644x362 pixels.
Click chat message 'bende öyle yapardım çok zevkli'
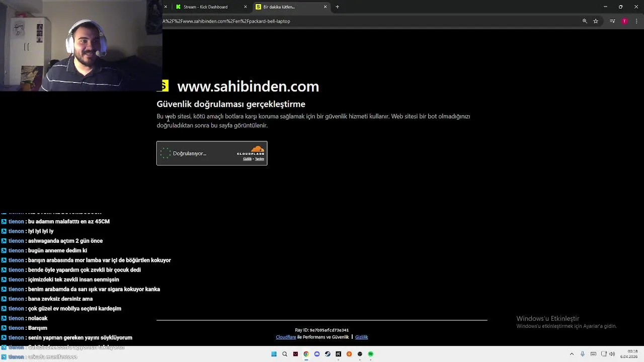tap(84, 270)
